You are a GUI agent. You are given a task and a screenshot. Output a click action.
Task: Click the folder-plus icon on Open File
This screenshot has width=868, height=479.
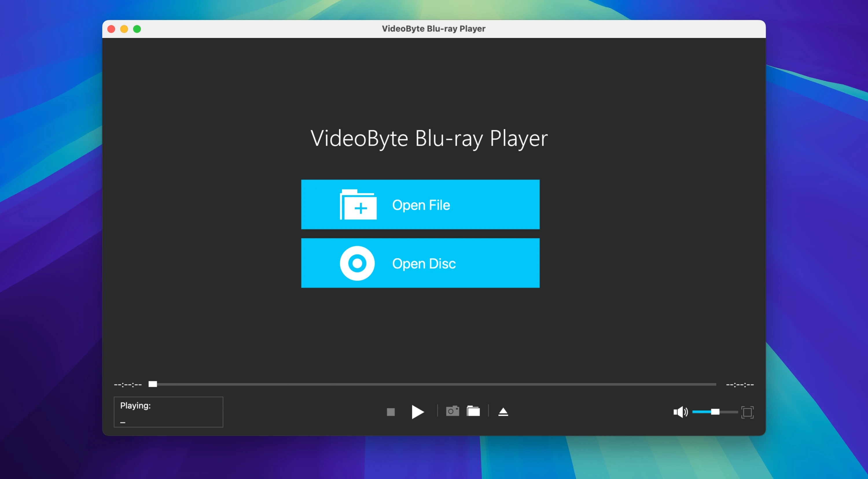coord(358,205)
